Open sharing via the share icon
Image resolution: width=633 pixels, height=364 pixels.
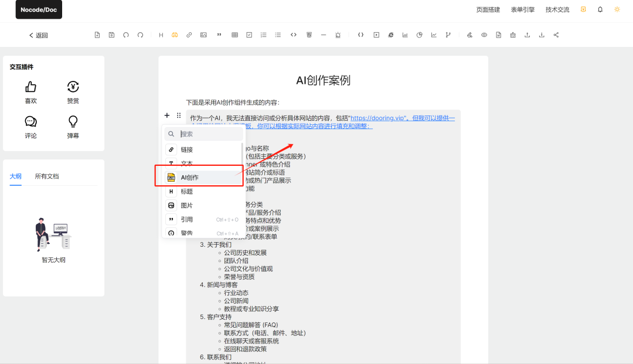(x=556, y=35)
